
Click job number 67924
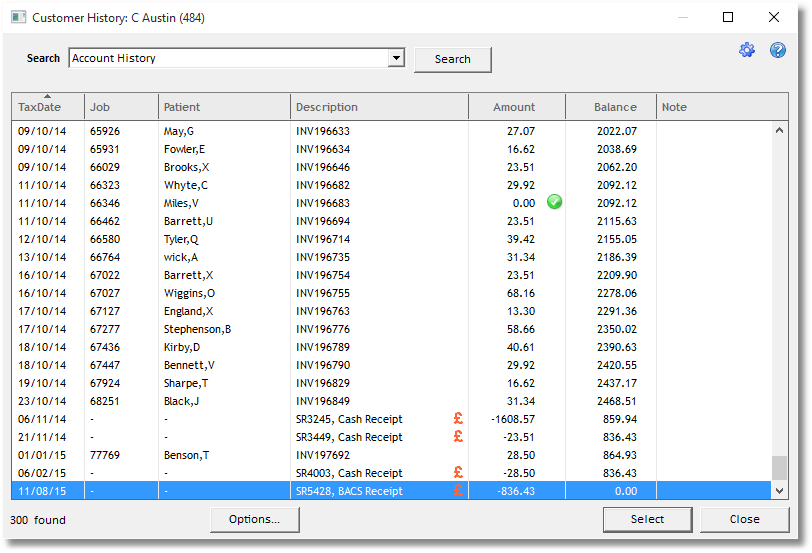(105, 383)
